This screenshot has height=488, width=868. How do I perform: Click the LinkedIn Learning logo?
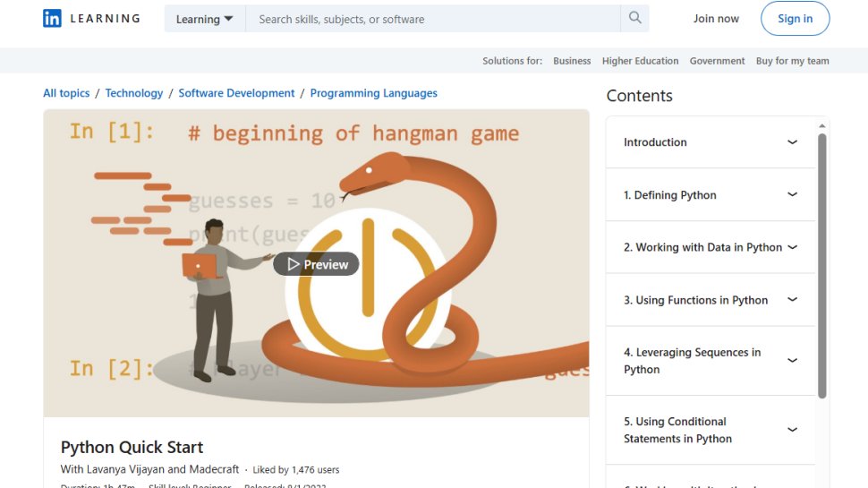(x=92, y=18)
